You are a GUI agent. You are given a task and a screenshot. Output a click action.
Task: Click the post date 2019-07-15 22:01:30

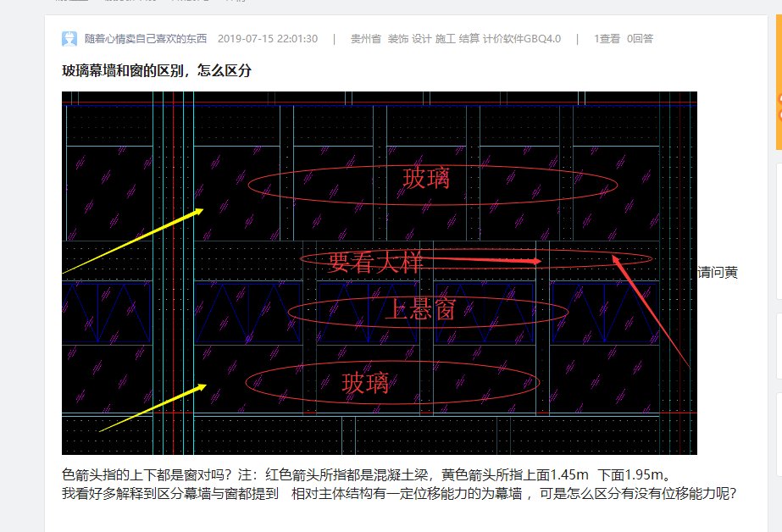(x=268, y=39)
